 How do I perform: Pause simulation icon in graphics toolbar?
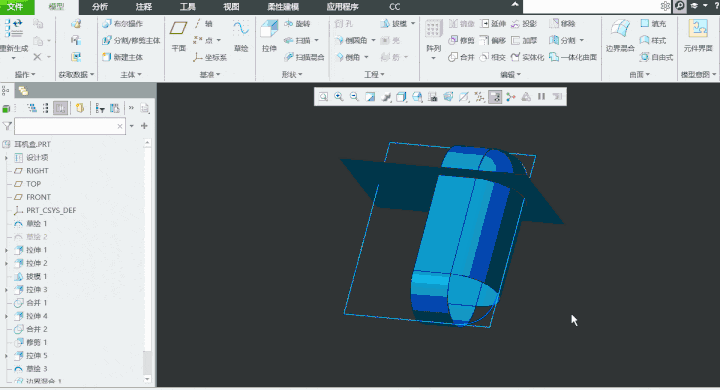[542, 96]
